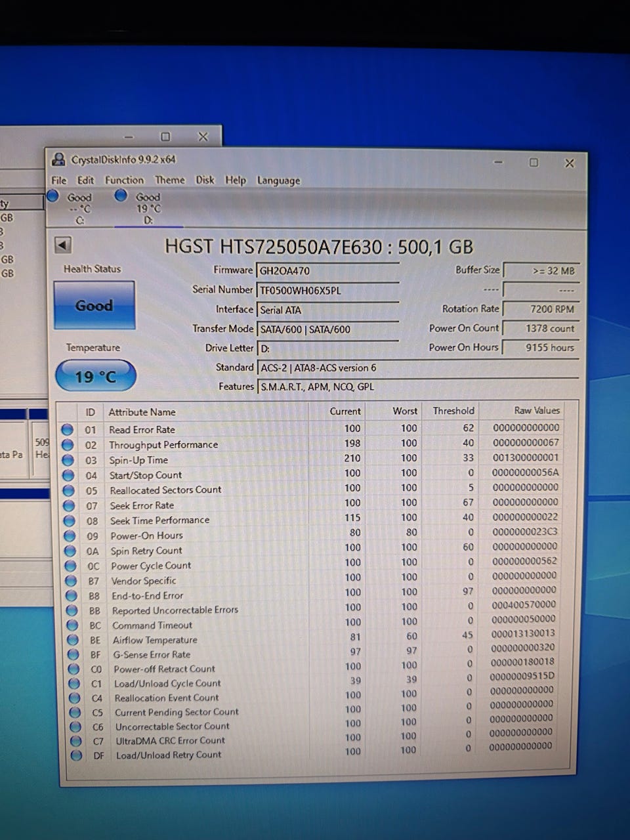Click the Current column header
This screenshot has height=840, width=630.
click(345, 411)
